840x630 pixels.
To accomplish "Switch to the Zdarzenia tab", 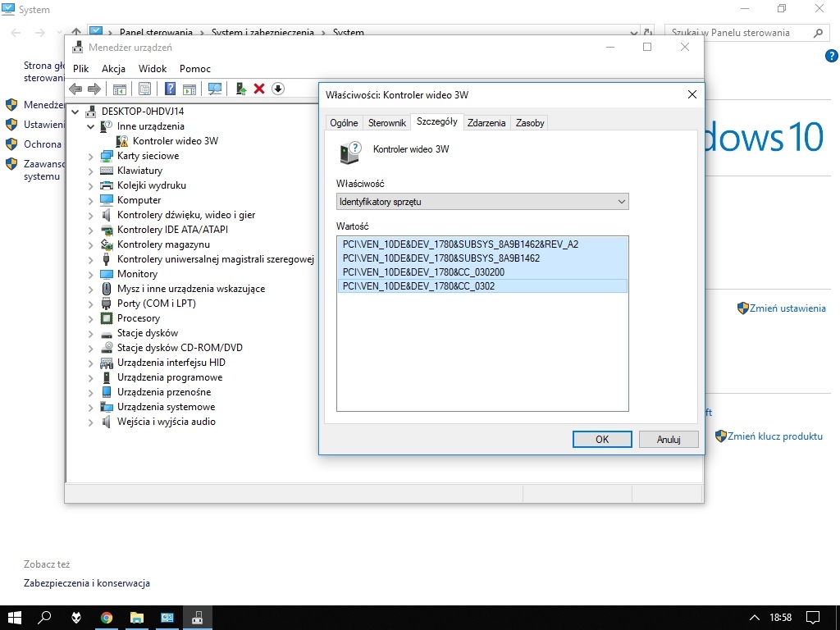I will [486, 123].
